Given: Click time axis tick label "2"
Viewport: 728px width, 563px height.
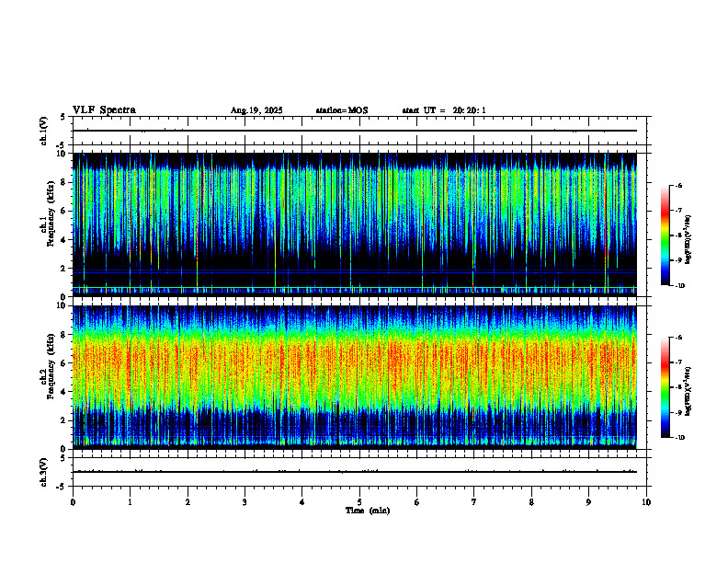Looking at the screenshot, I should (188, 502).
